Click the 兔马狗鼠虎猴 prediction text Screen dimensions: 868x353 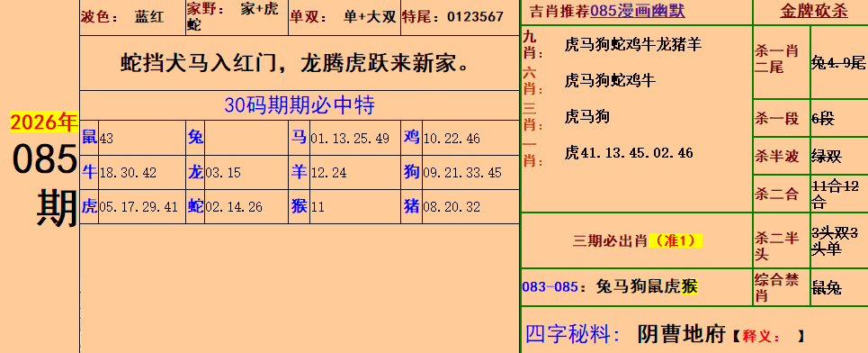(647, 286)
